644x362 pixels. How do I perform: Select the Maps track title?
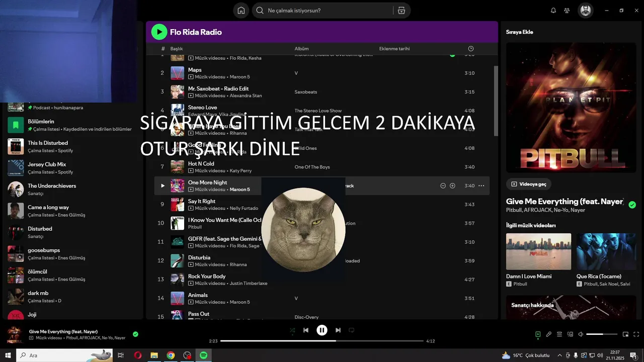(195, 70)
